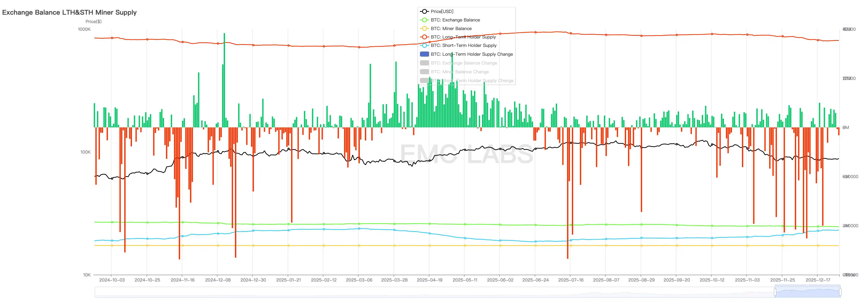
Task: Click the Price[USD] legend marker icon
Action: click(424, 12)
